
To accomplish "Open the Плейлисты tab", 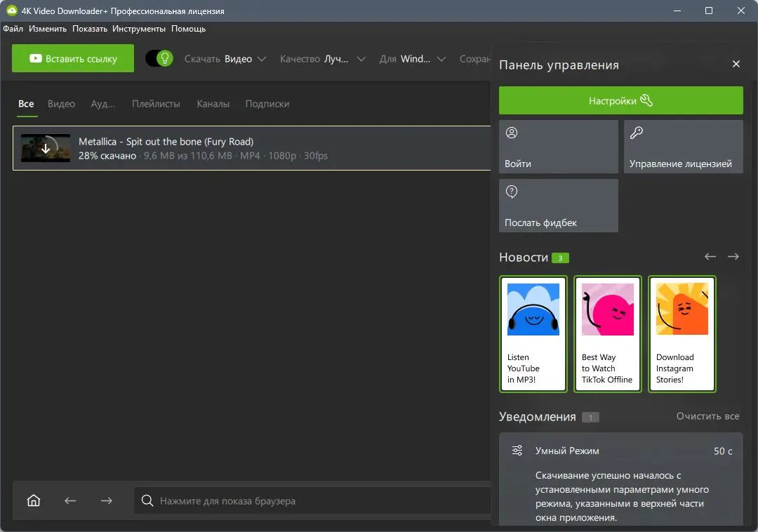I will coord(156,104).
